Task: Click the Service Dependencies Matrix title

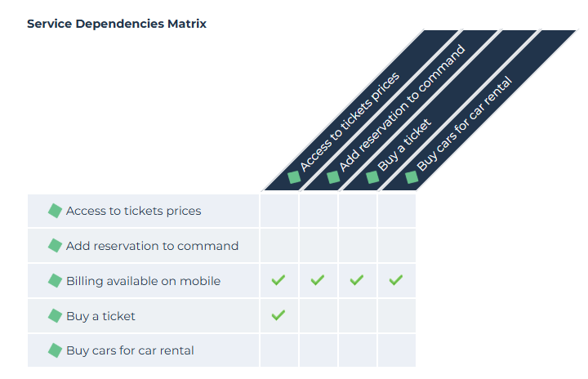Action: coord(117,24)
